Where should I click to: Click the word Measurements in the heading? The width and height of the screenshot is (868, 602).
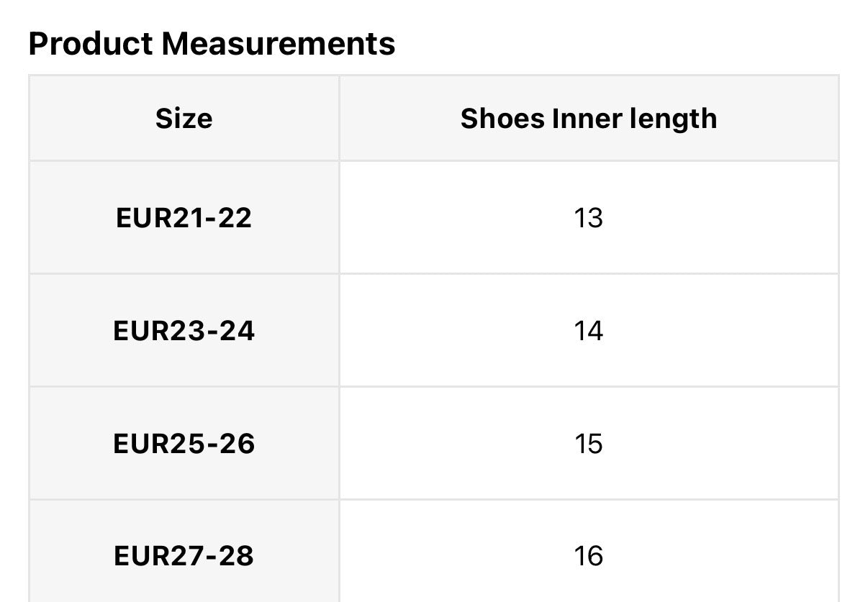pyautogui.click(x=278, y=44)
